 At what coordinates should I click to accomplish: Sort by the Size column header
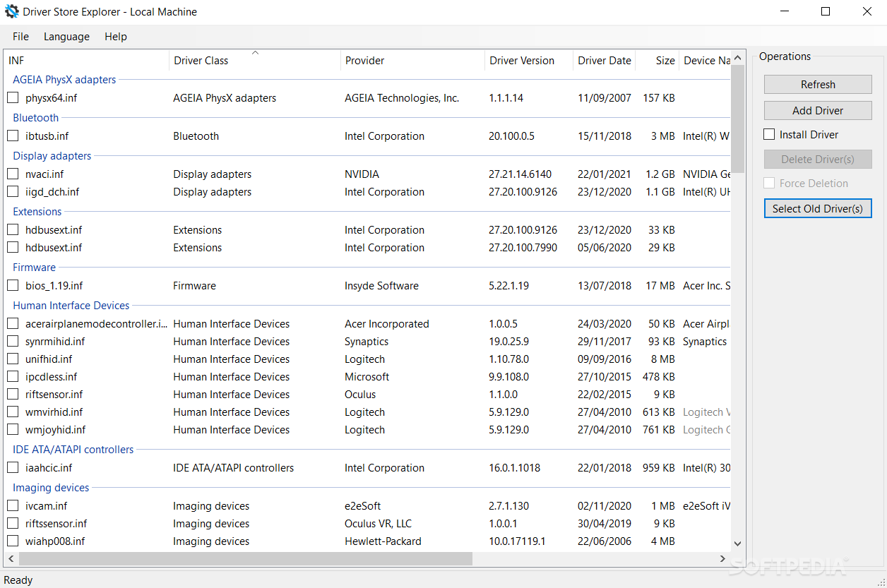pos(657,61)
